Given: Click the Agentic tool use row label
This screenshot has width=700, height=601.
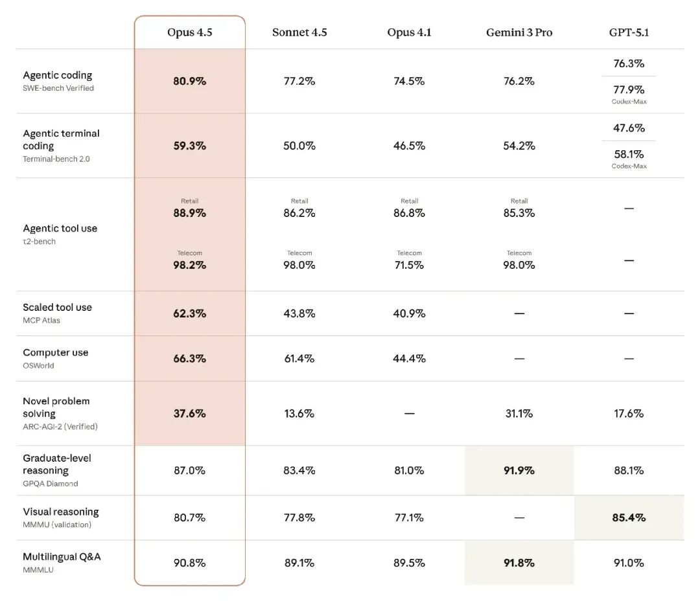Looking at the screenshot, I should (x=60, y=229).
